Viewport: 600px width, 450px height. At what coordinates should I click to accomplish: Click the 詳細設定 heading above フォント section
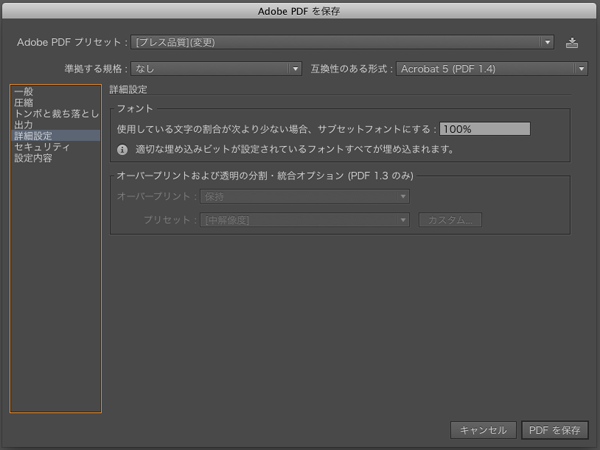(128, 90)
